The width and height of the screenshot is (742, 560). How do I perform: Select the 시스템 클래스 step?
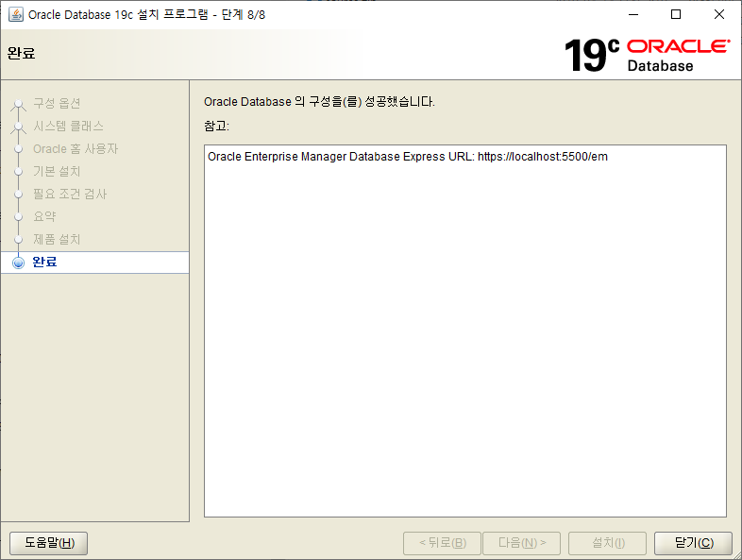68,126
